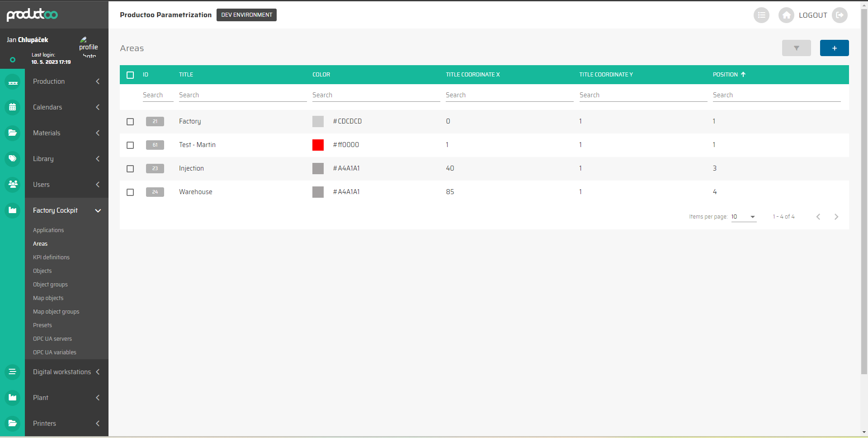Open the items per page dropdown

click(744, 217)
